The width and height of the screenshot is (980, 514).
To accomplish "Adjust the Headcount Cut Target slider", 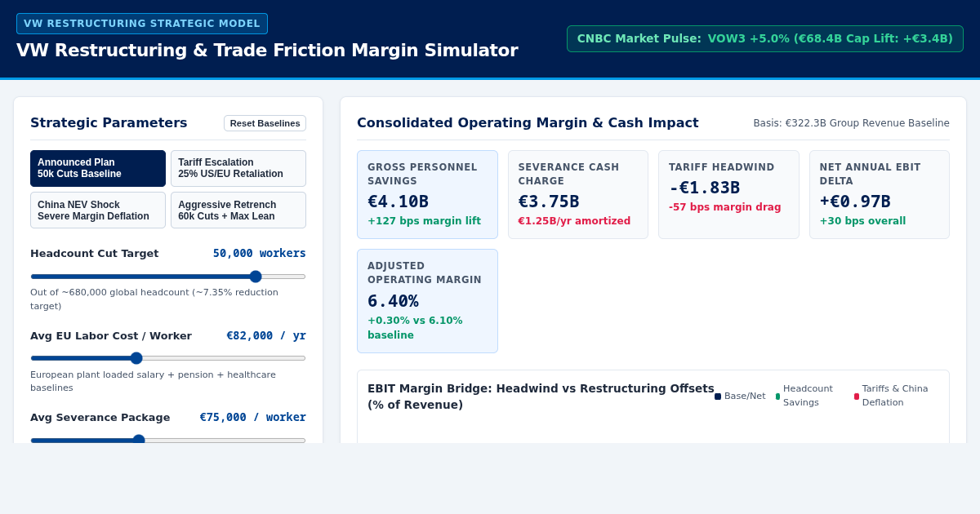I will (168, 277).
